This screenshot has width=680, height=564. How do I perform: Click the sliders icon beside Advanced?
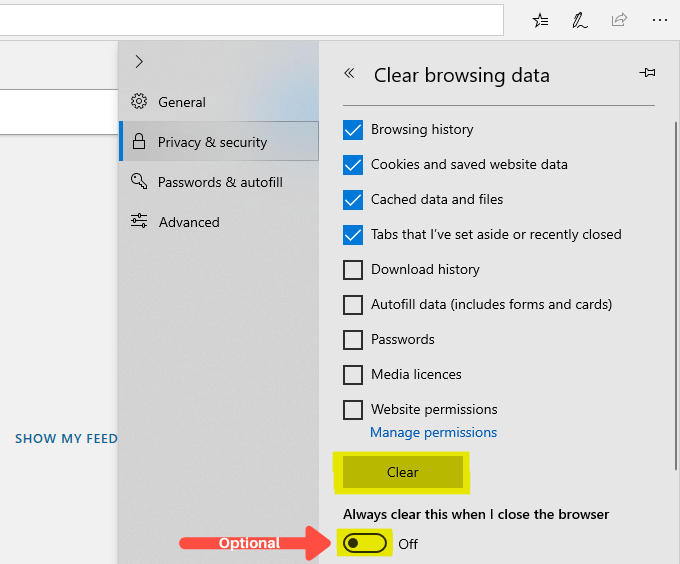pyautogui.click(x=139, y=221)
